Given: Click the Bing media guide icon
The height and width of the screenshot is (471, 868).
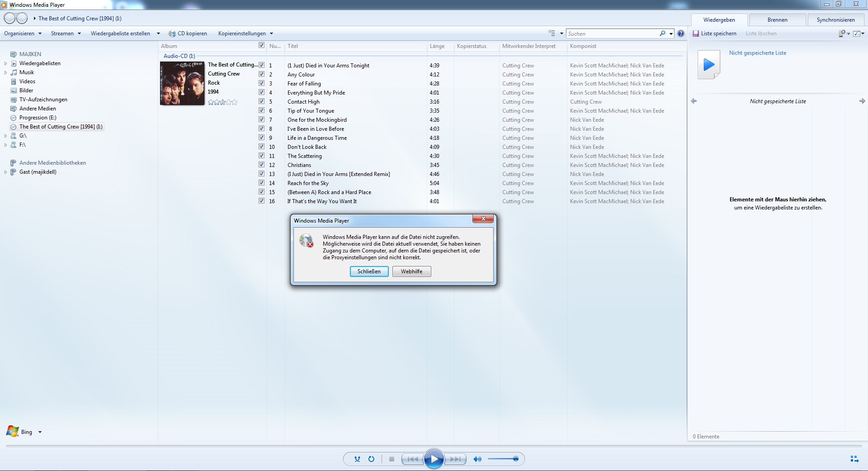Looking at the screenshot, I should 12,431.
